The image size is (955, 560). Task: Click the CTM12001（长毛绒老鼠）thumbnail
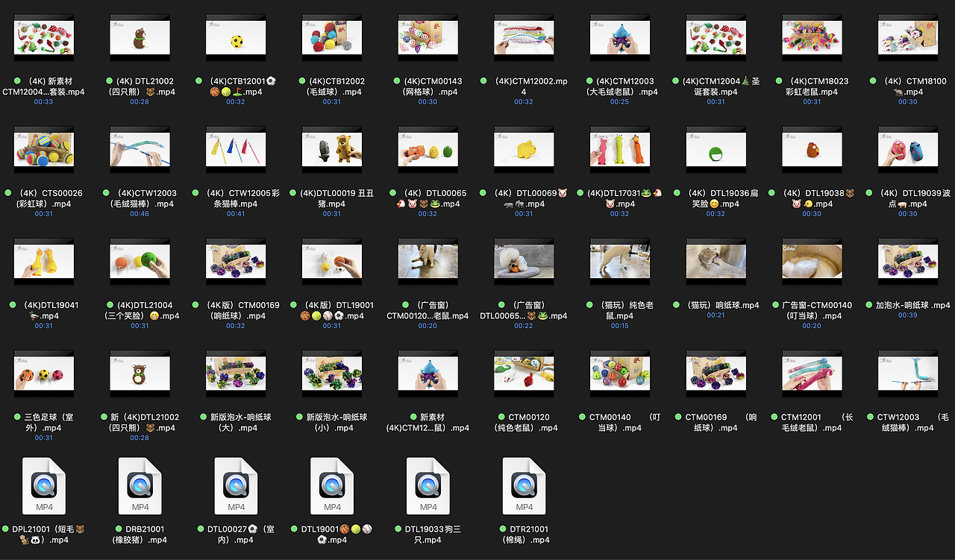pos(812,372)
